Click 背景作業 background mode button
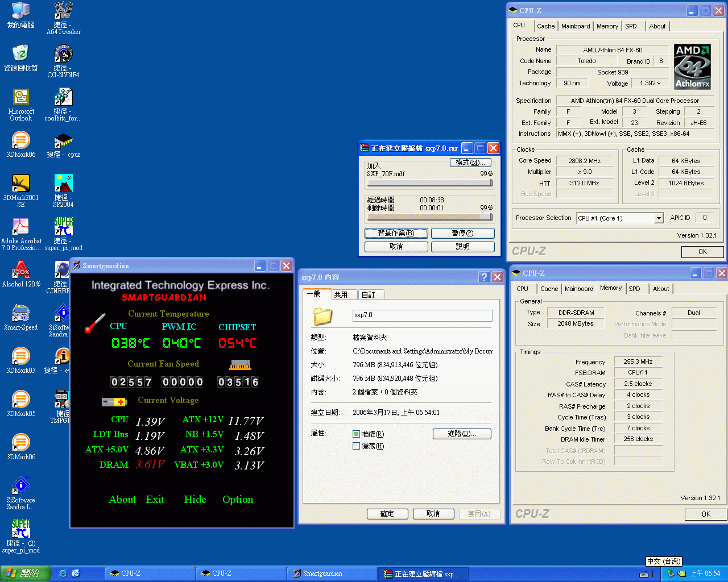The height and width of the screenshot is (582, 728). click(396, 233)
